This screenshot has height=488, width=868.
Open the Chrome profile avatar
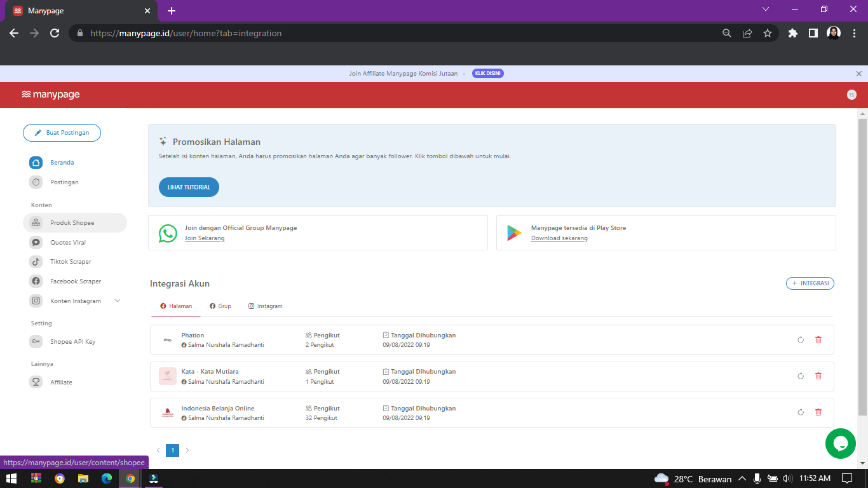pyautogui.click(x=834, y=33)
